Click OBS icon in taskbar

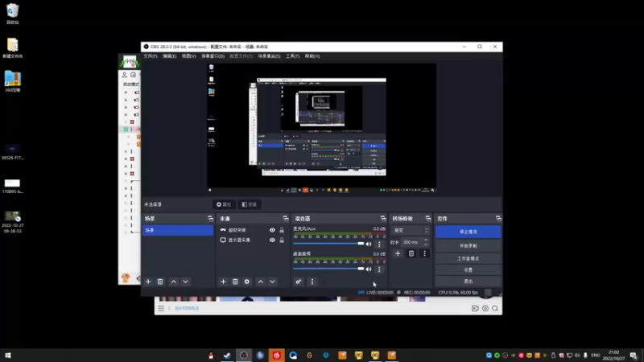pyautogui.click(x=244, y=355)
